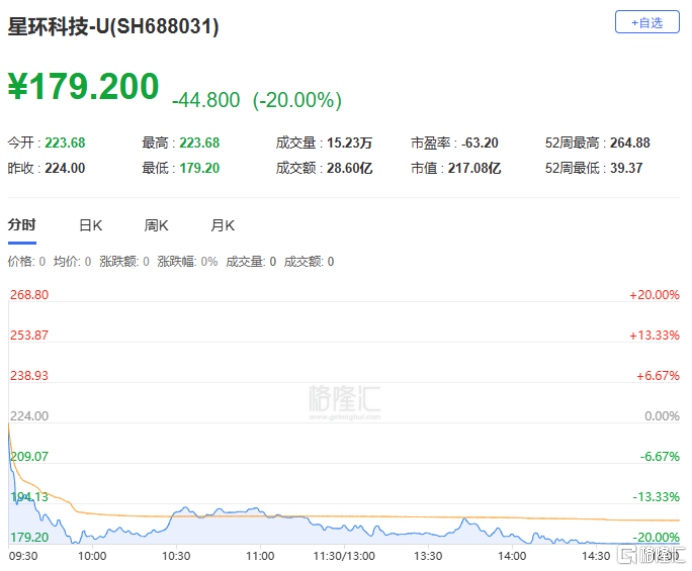This screenshot has height=571, width=692.
Task: Click the 14:30 time axis label
Action: pos(596,556)
